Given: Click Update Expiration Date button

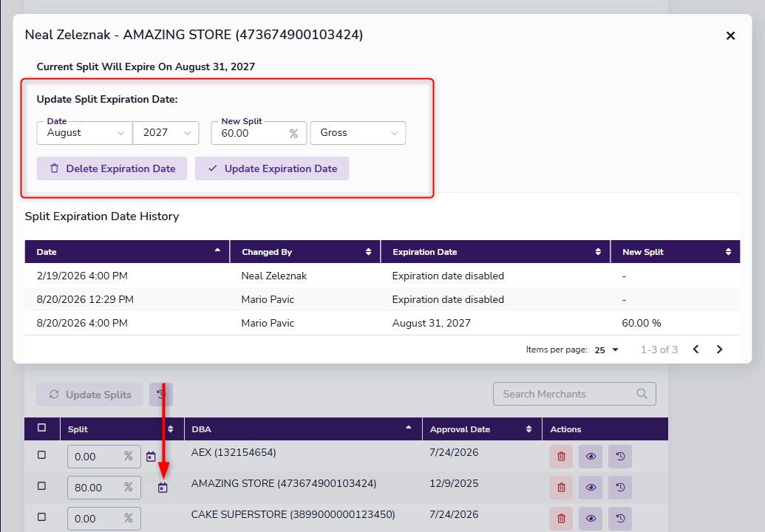Looking at the screenshot, I should tap(272, 168).
